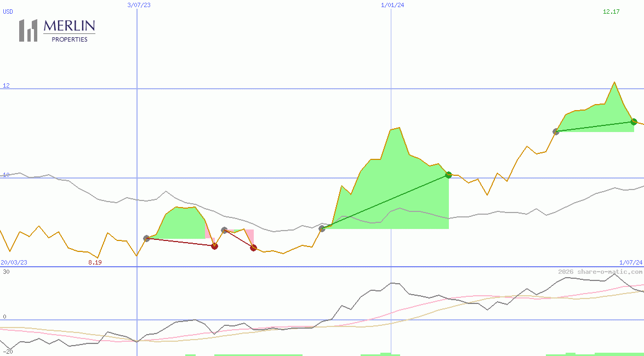Click the green dot ending the large uptrend line
The height and width of the screenshot is (356, 644).
tap(448, 175)
